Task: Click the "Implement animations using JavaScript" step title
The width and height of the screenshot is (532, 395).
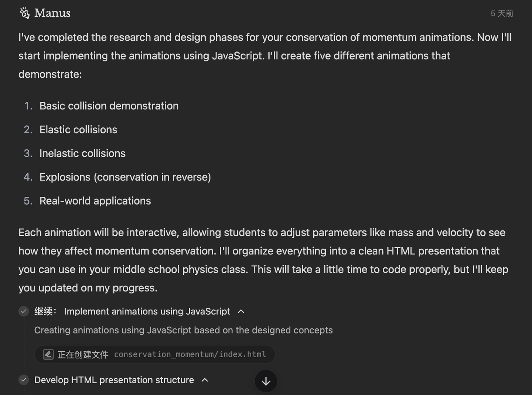Action: (x=147, y=311)
